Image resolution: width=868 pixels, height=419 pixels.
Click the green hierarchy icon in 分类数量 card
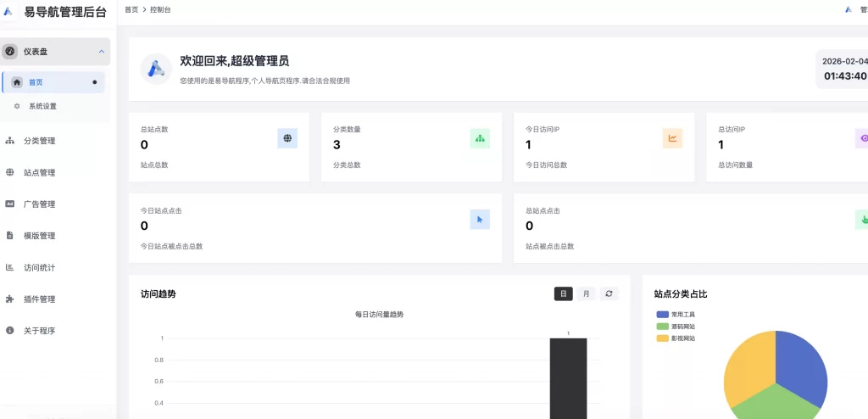pyautogui.click(x=480, y=138)
